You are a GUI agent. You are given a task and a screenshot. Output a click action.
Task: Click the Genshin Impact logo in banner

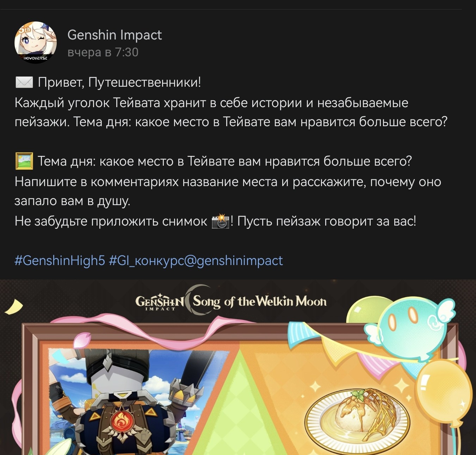pyautogui.click(x=160, y=302)
